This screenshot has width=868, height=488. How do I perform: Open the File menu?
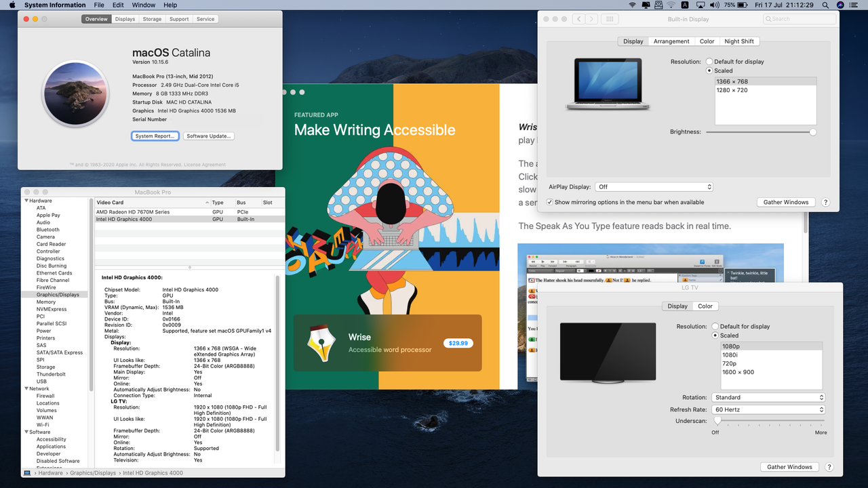[x=99, y=5]
